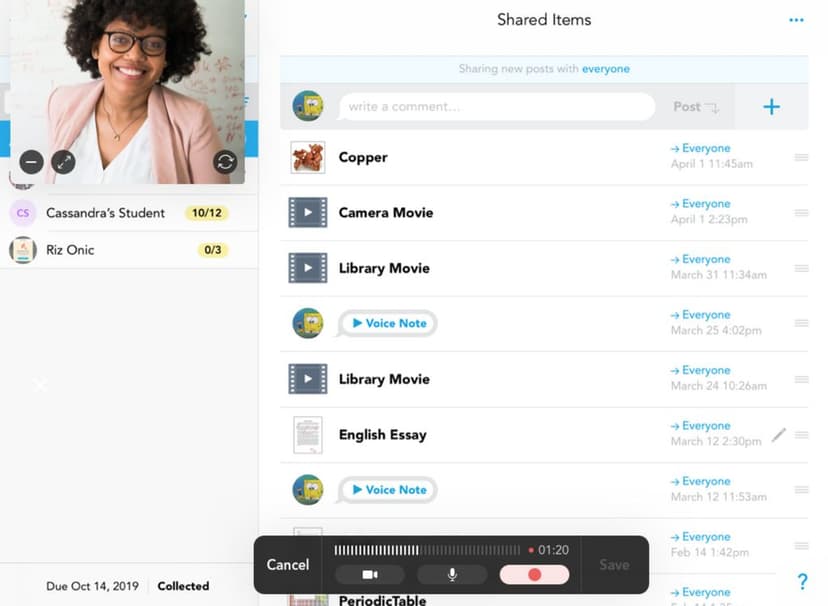Tap the expand arrows icon on the video thumbnail

pyautogui.click(x=63, y=162)
